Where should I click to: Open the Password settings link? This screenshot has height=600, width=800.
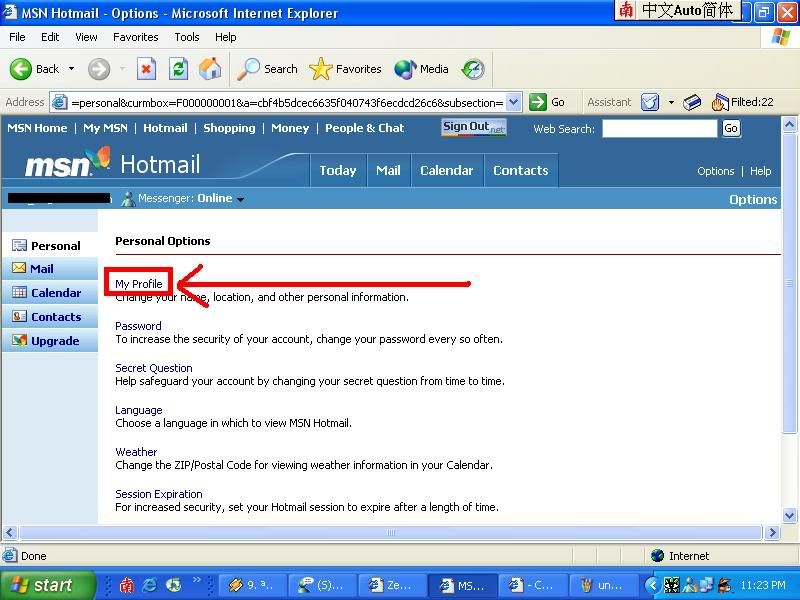point(138,326)
